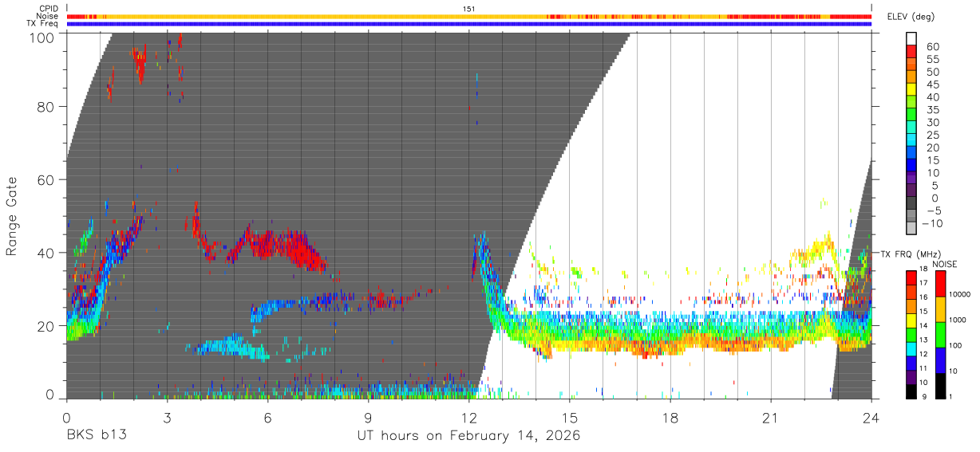This screenshot has height=452, width=980.
Task: Click the 21 tick label on UT hours axis
Action: (771, 418)
